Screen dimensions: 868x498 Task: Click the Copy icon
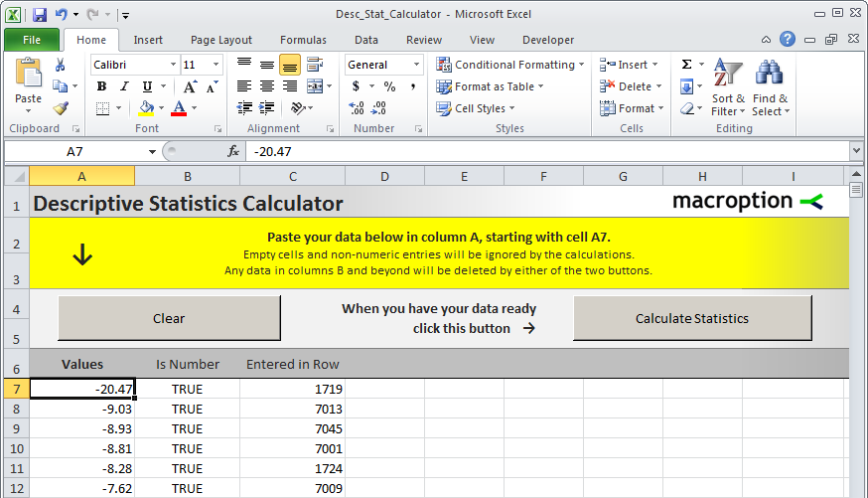[x=60, y=85]
